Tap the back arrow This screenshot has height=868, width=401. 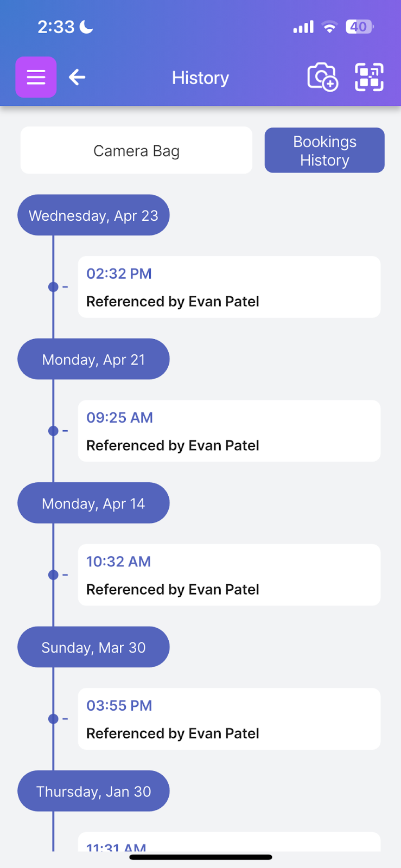tap(77, 78)
